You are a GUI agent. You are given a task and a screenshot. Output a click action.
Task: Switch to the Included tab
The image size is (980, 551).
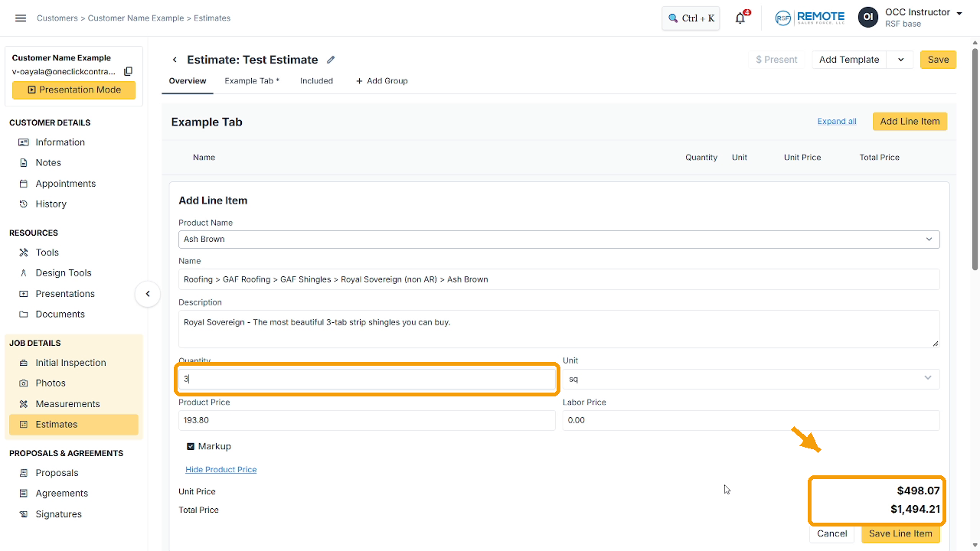(316, 81)
